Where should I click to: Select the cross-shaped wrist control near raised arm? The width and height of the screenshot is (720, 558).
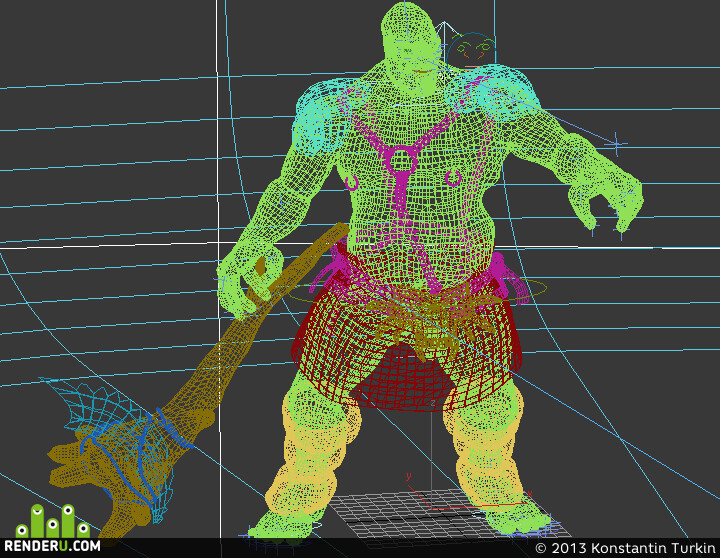(616, 144)
